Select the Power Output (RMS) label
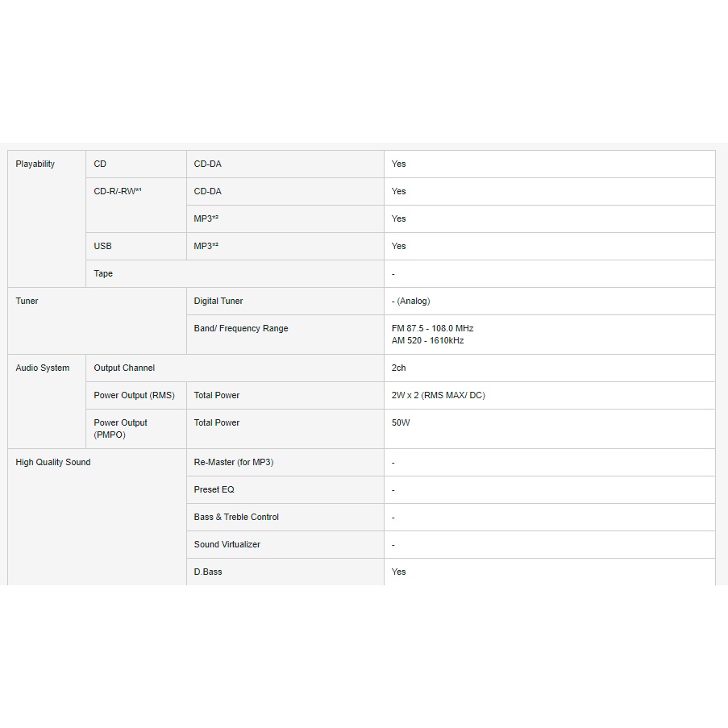The image size is (728, 728). pos(135,396)
